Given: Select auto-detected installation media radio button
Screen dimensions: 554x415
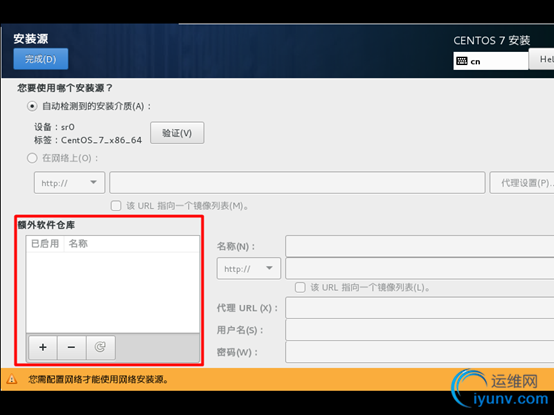Looking at the screenshot, I should pos(32,106).
